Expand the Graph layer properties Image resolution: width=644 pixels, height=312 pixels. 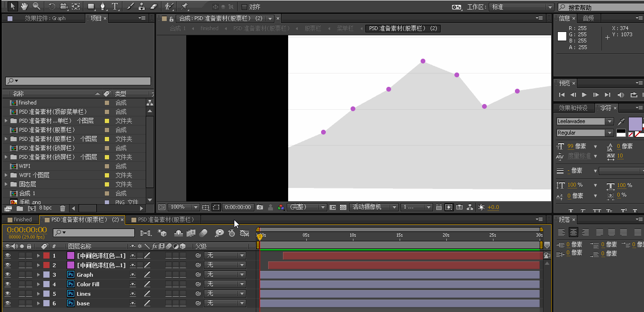point(38,274)
